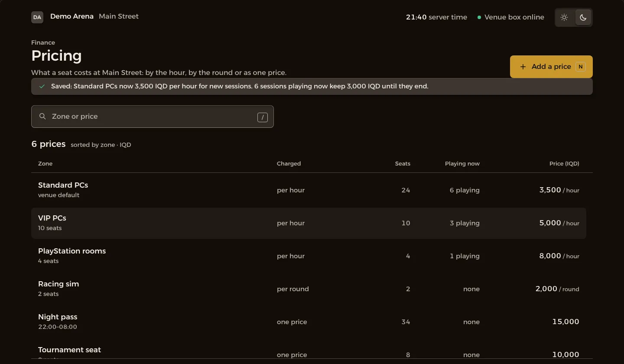
Task: Click the Venue box online status text
Action: click(x=514, y=17)
